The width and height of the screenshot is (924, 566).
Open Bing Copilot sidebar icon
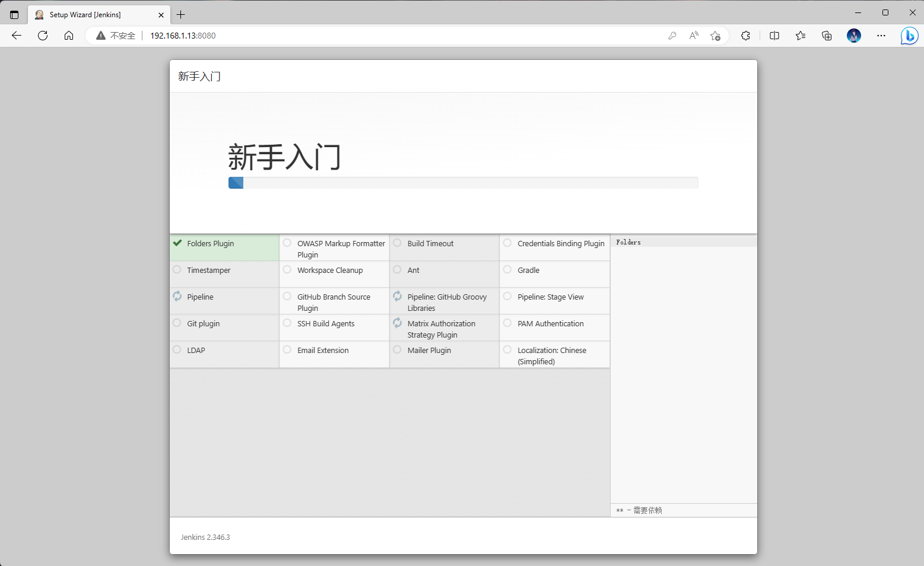click(909, 36)
